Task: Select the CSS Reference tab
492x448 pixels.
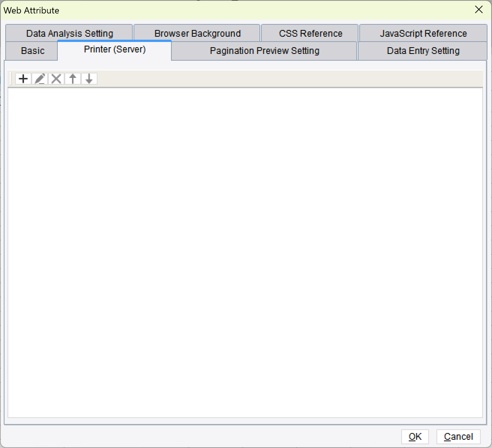Action: tap(310, 33)
